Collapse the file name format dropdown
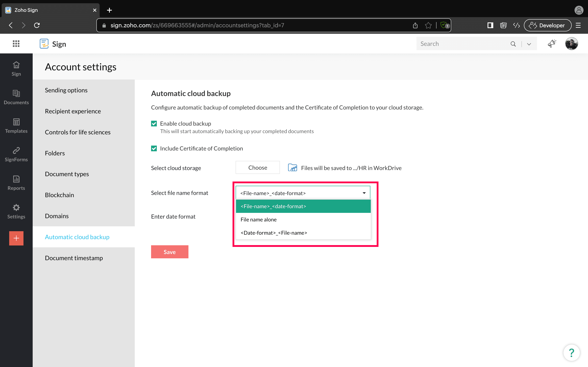This screenshot has height=367, width=588. coord(364,193)
